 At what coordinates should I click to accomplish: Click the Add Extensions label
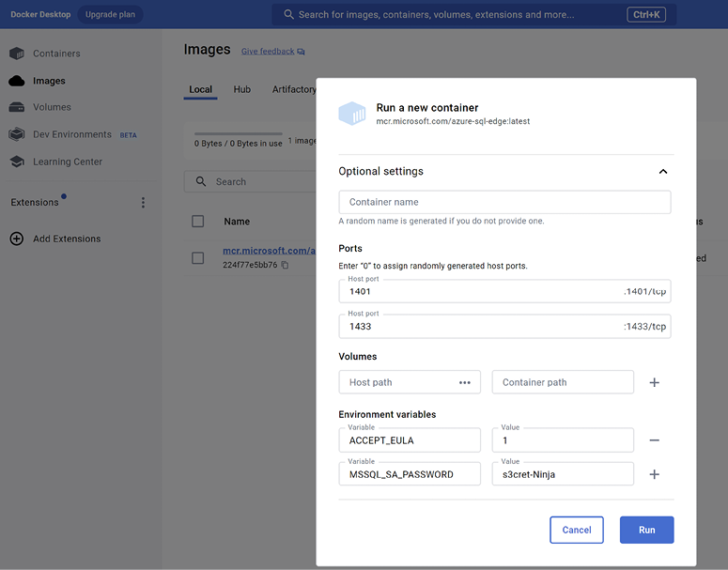pyautogui.click(x=67, y=239)
